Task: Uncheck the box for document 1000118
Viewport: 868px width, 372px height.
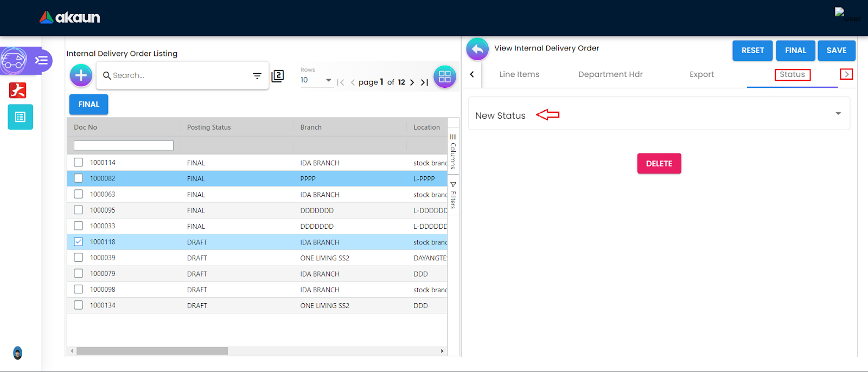Action: pos(79,242)
